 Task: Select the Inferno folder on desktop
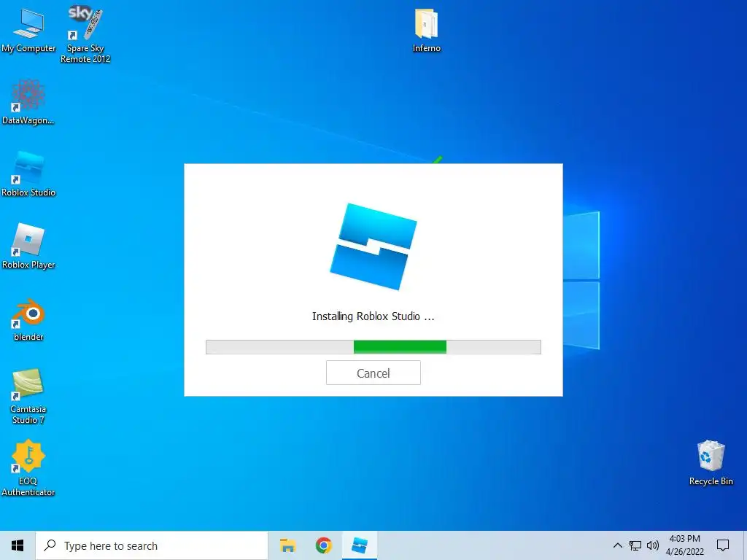click(x=426, y=31)
